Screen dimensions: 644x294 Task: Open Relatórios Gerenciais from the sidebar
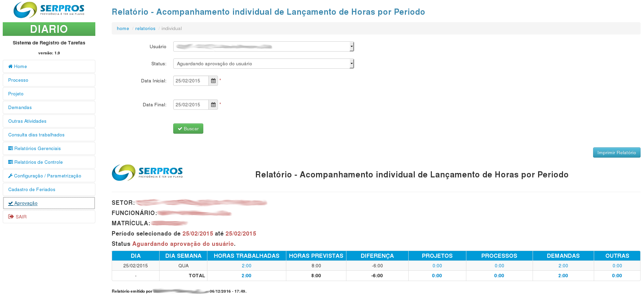pos(37,149)
